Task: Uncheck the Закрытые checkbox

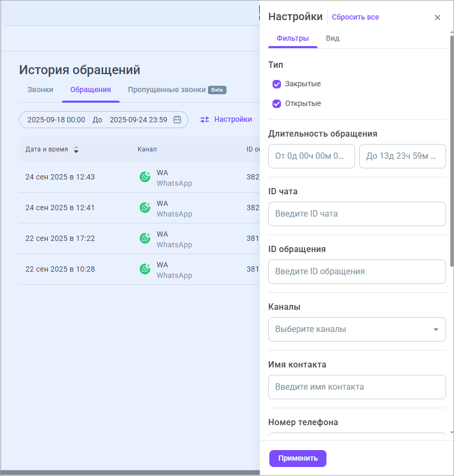Action: [x=277, y=84]
